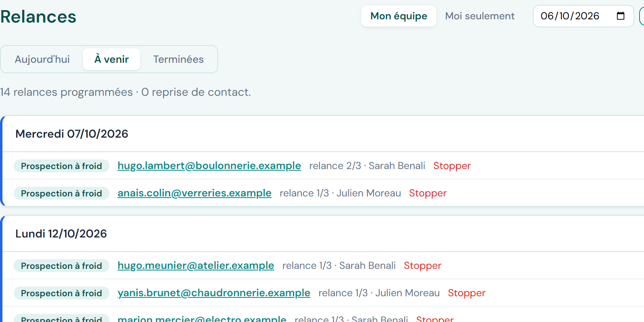Click the 06/10/2026 date field
Image resolution: width=644 pixels, height=322 pixels.
[x=583, y=16]
